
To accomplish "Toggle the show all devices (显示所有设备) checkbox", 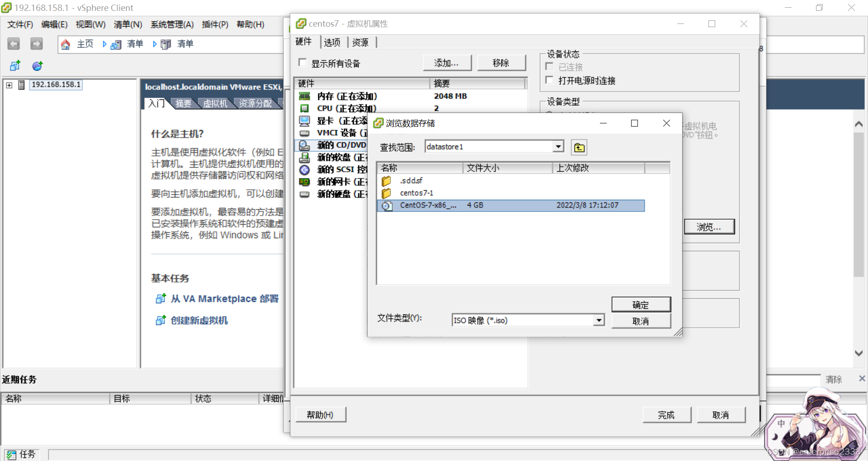I will click(302, 62).
